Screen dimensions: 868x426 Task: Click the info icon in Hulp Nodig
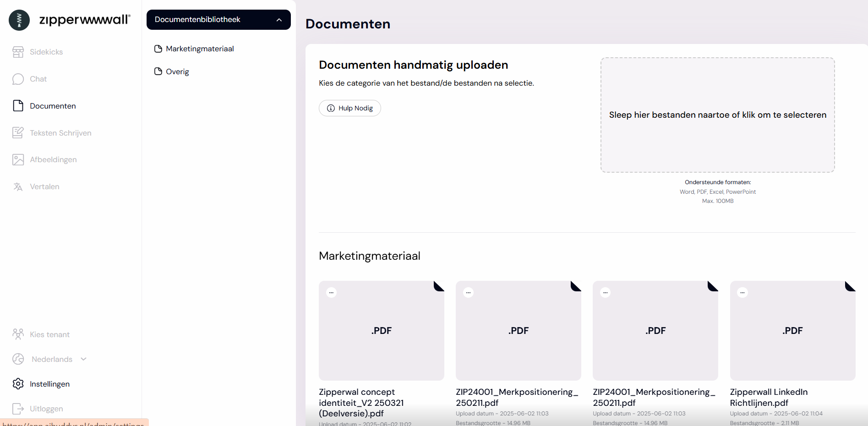click(x=331, y=108)
